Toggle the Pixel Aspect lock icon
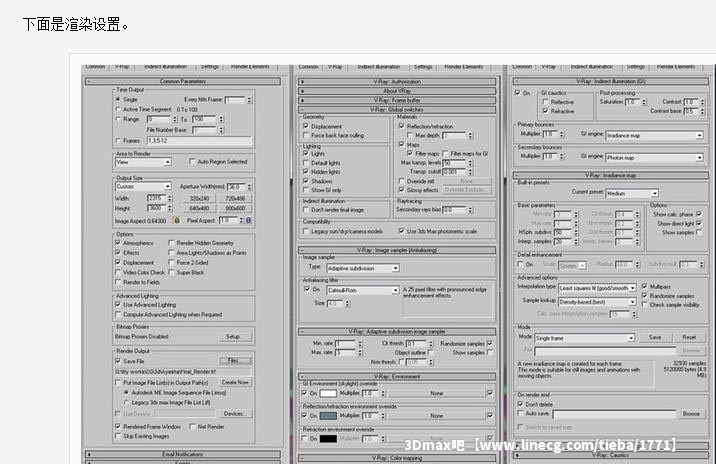 click(x=248, y=220)
